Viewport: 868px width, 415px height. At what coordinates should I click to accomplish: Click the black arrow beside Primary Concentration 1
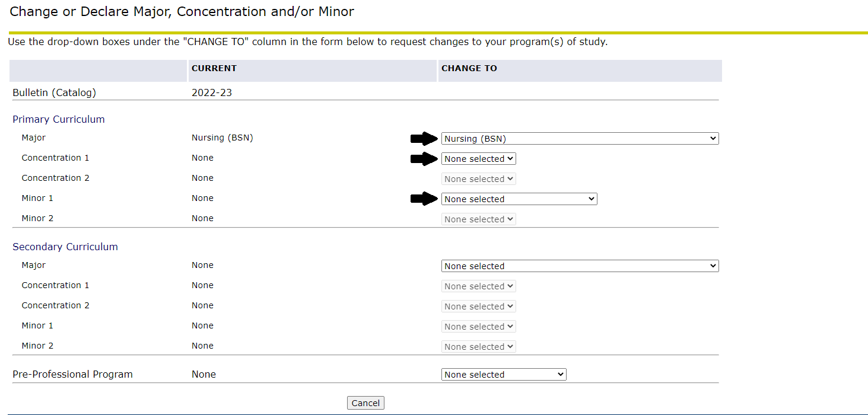point(424,159)
